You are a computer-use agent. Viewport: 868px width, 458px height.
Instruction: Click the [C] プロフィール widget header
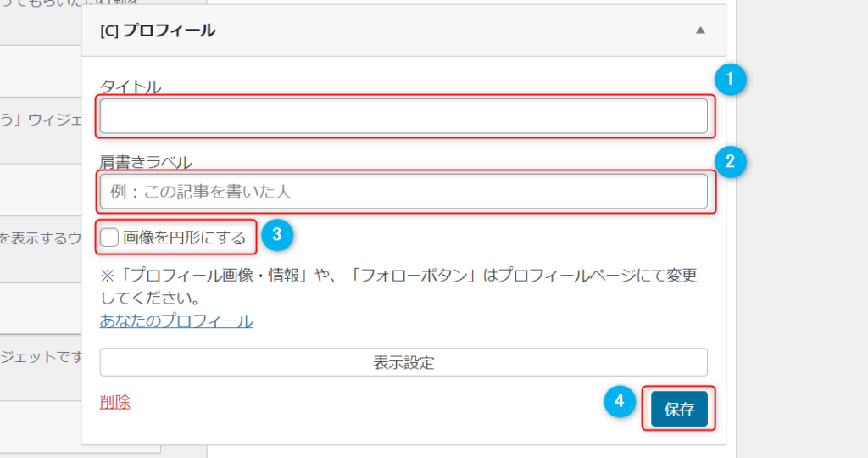(403, 31)
